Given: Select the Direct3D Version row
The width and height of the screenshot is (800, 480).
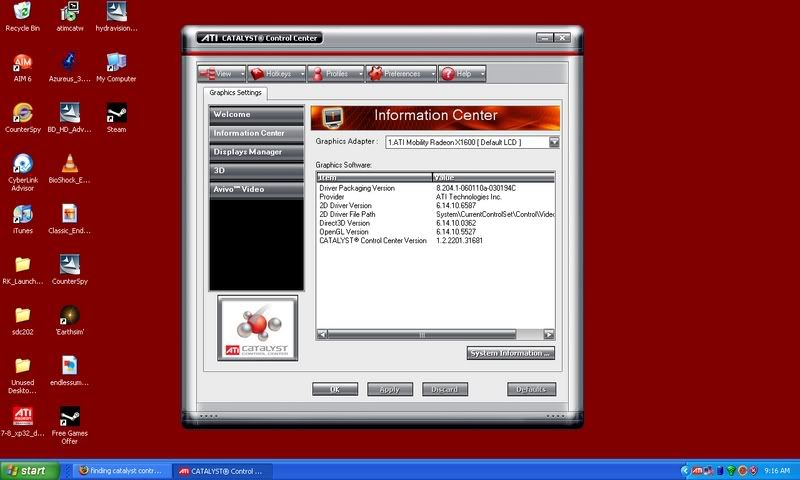Looking at the screenshot, I should coord(435,223).
